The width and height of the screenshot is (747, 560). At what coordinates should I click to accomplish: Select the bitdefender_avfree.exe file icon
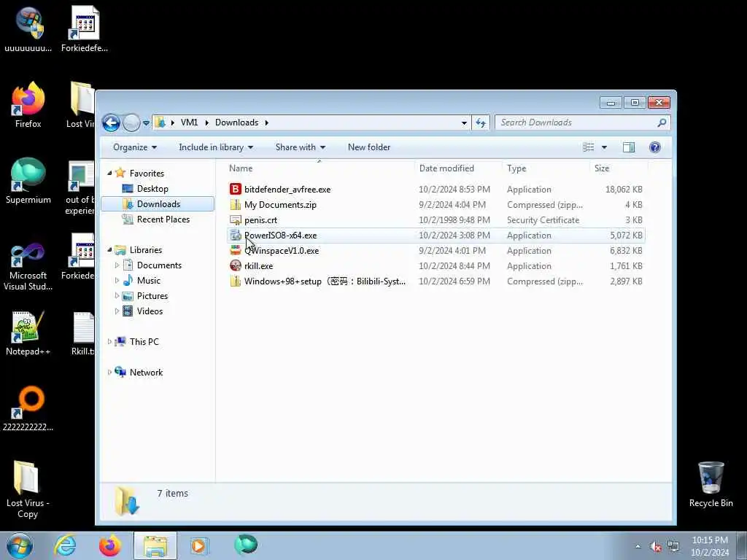(x=236, y=189)
